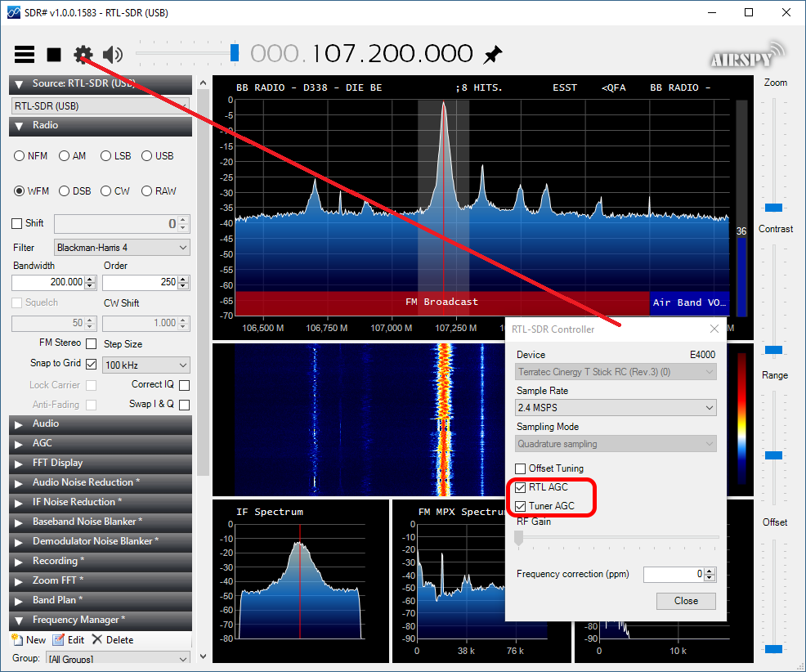Expand the Baseband Noise Blanker panel
Viewport: 806px width, 672px height.
pyautogui.click(x=101, y=522)
